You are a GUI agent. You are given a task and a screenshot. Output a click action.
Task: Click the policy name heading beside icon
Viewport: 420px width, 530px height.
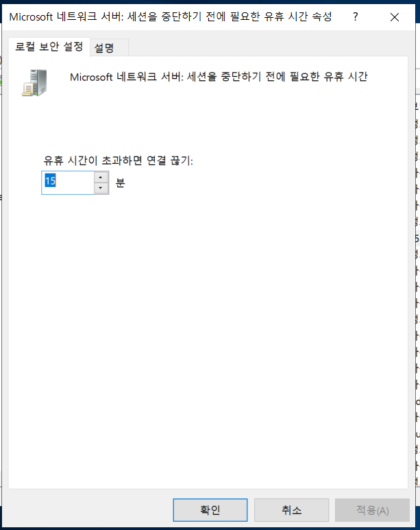[219, 77]
